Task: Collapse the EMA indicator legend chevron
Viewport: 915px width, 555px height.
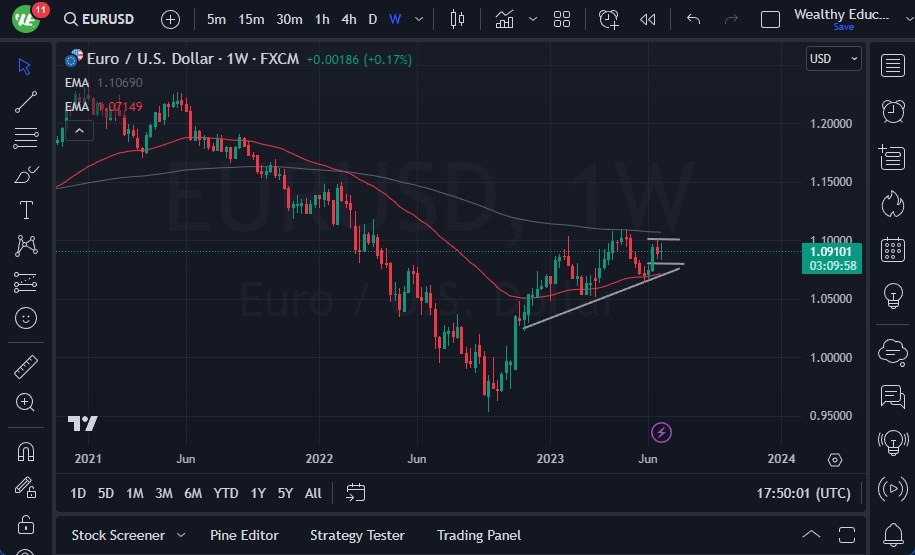Action: [x=79, y=130]
